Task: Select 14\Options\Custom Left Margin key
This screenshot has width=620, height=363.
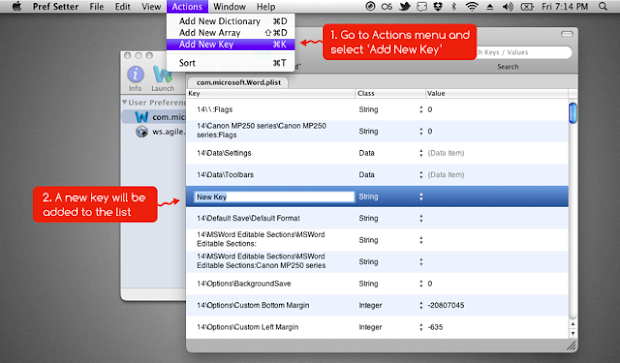Action: [x=248, y=327]
